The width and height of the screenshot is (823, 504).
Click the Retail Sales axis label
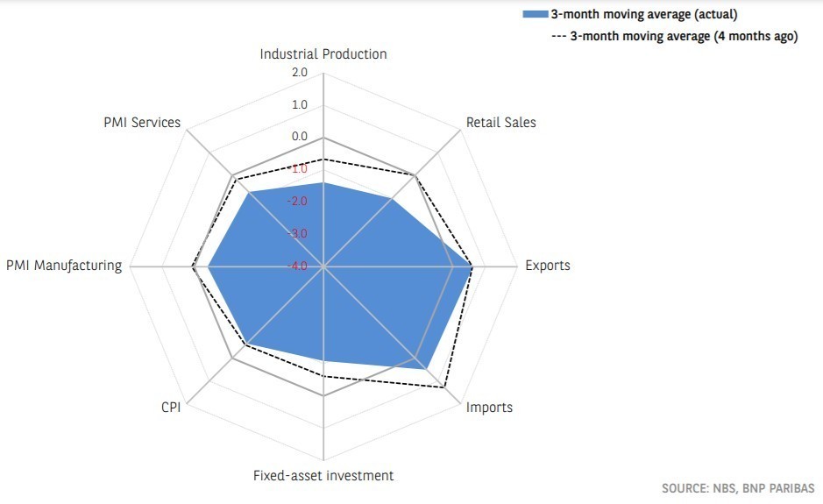pos(501,123)
